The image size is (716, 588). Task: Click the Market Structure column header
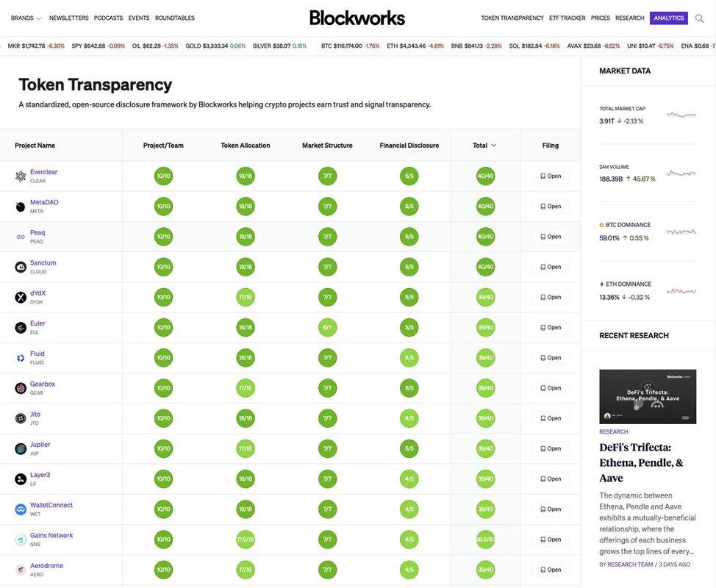click(x=327, y=146)
